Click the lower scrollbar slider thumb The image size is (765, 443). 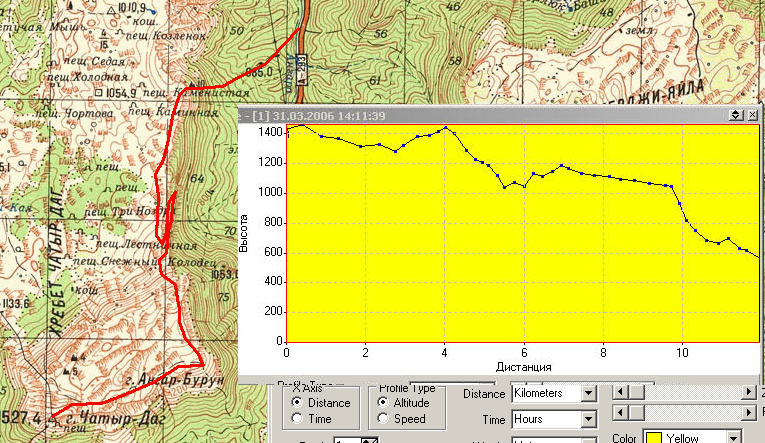click(636, 413)
